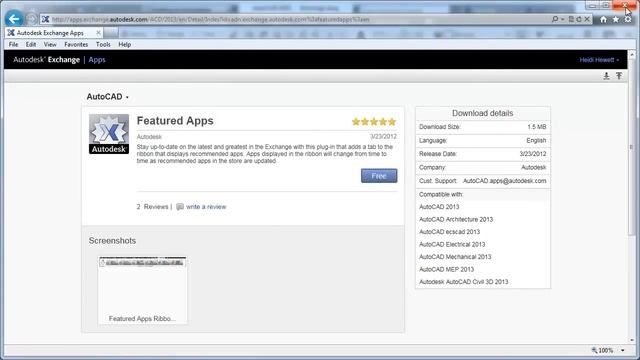The height and width of the screenshot is (360, 640).
Task: Click the AutoCAD.apps@autodesk.com support email
Action: pos(504,181)
